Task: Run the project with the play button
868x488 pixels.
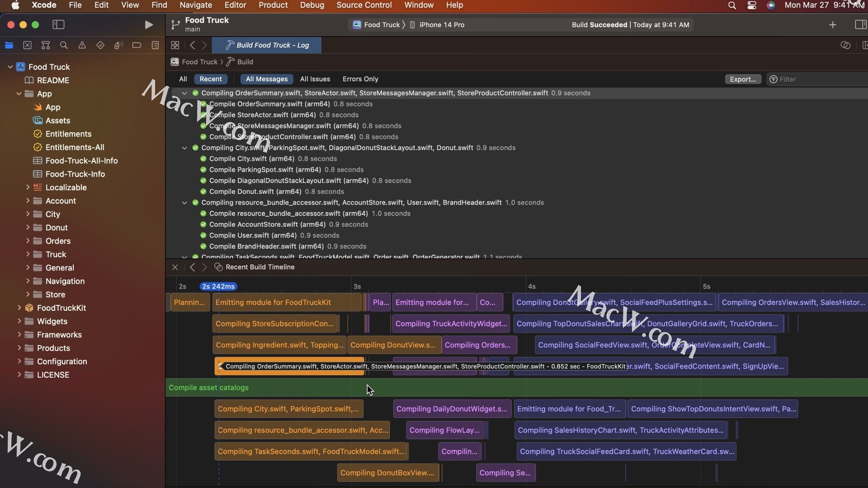Action: click(148, 25)
